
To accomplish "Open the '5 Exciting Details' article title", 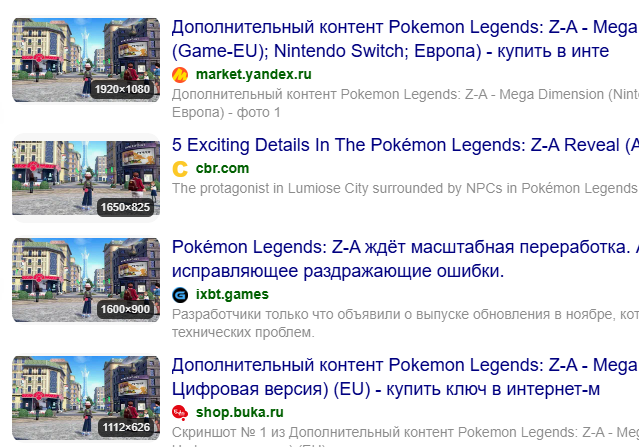I will (x=405, y=145).
